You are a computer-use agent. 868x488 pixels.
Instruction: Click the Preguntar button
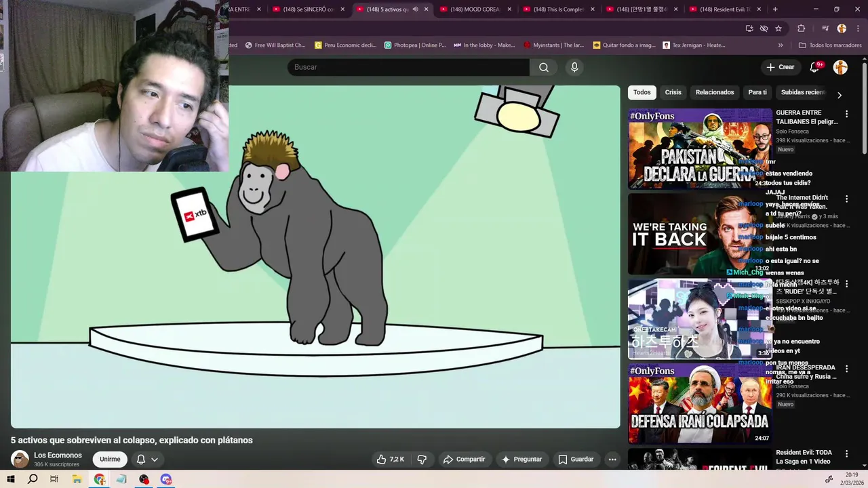tap(521, 459)
